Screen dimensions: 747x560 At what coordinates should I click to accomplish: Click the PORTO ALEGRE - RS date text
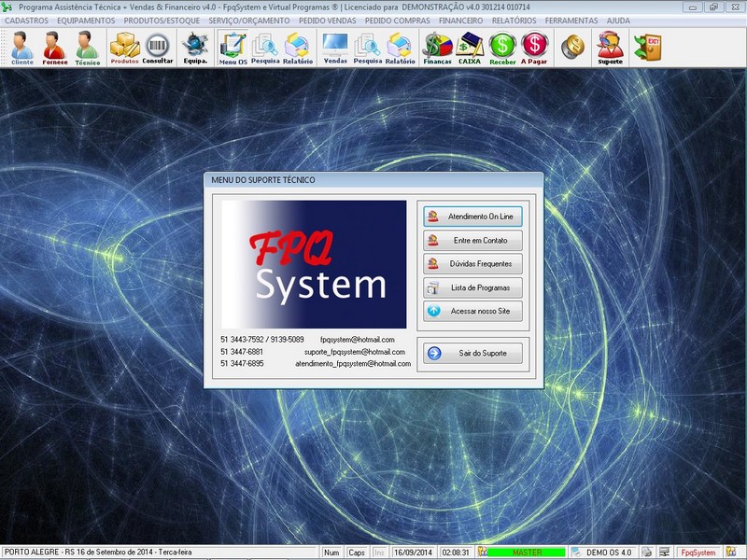[x=98, y=552]
